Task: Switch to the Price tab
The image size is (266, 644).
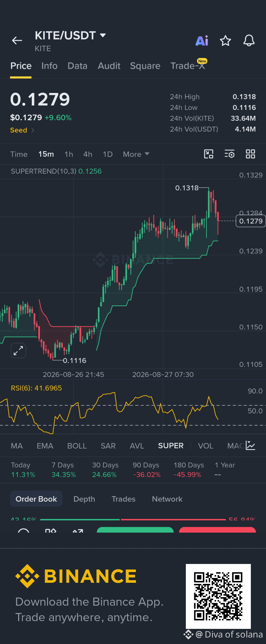Action: click(21, 66)
